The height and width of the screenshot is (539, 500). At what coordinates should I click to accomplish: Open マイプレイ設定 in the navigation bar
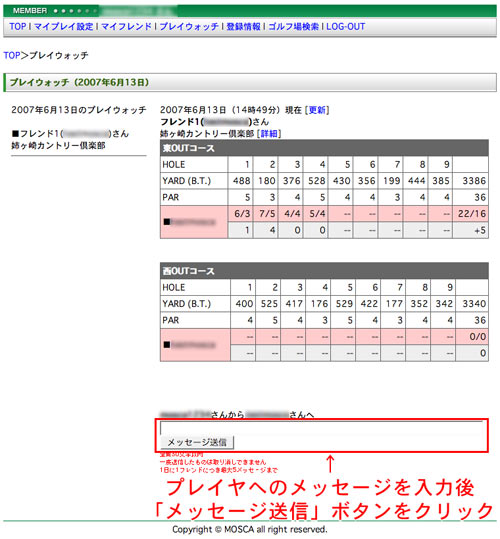pos(64,26)
